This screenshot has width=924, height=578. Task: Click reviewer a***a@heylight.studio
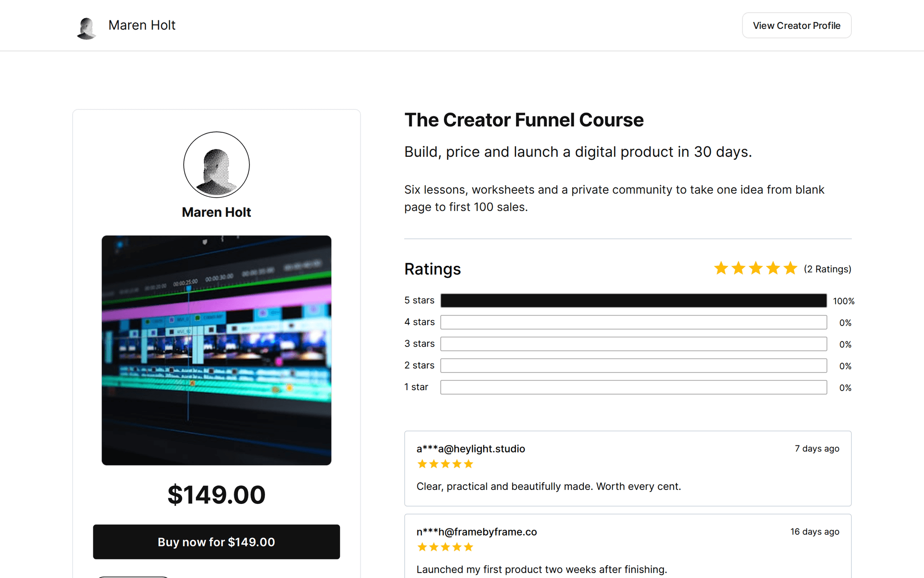click(471, 449)
